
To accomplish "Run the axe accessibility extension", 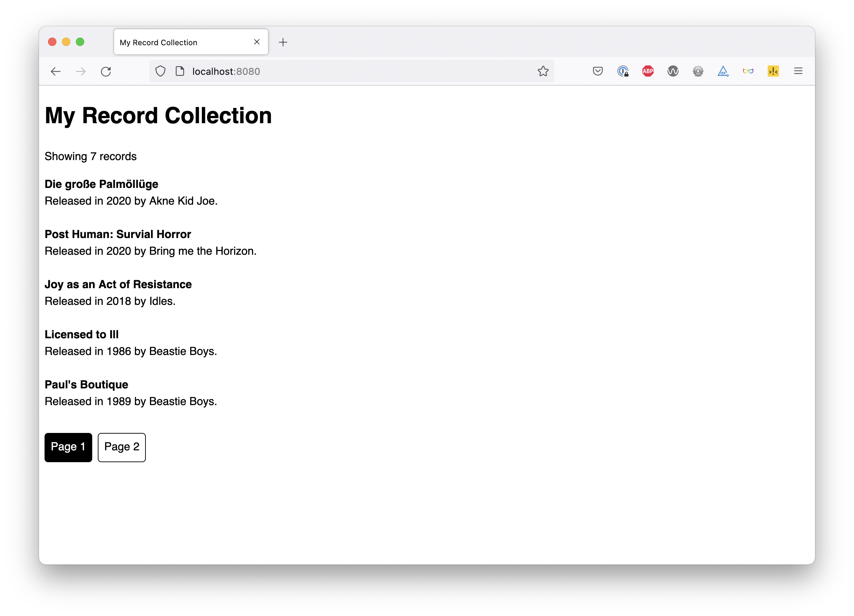I will pyautogui.click(x=723, y=71).
